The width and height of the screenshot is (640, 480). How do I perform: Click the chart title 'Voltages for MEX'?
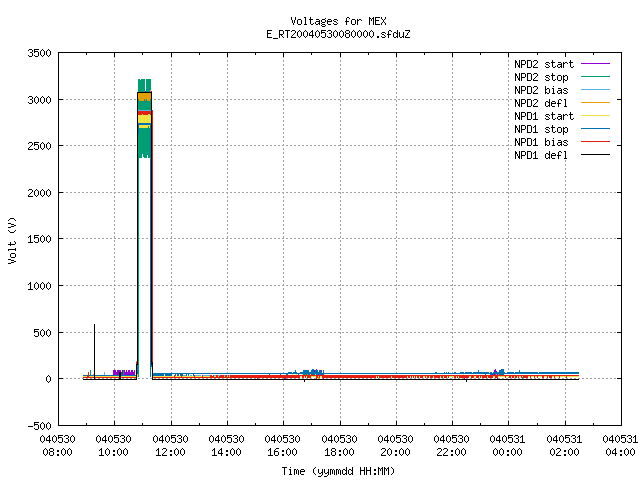(x=338, y=21)
